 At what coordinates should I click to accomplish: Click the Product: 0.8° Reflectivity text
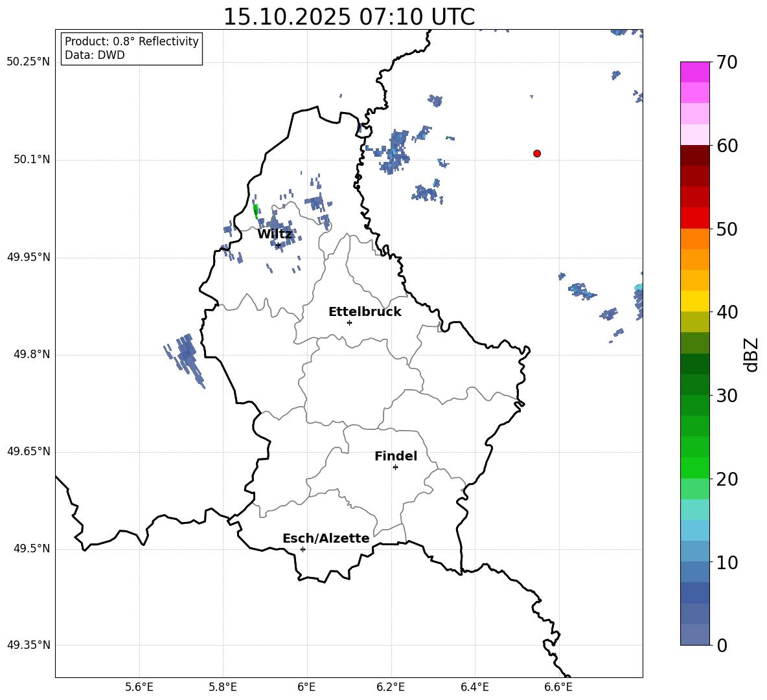(132, 41)
